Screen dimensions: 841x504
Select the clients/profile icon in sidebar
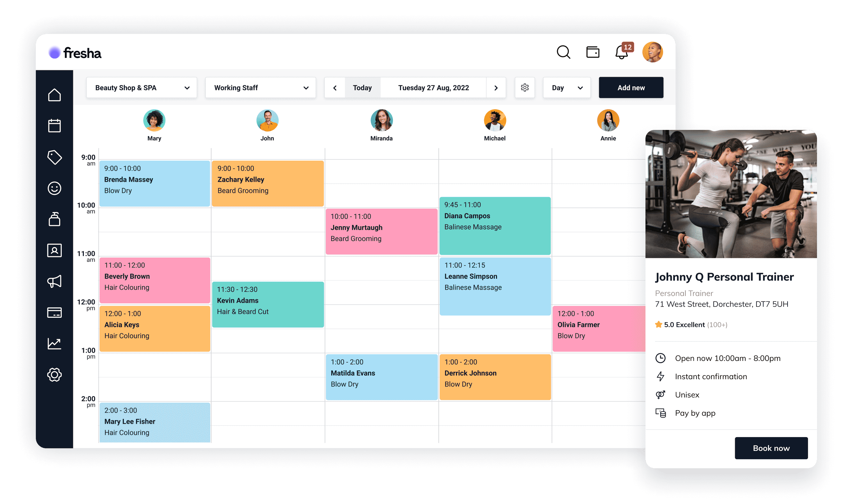tap(53, 250)
